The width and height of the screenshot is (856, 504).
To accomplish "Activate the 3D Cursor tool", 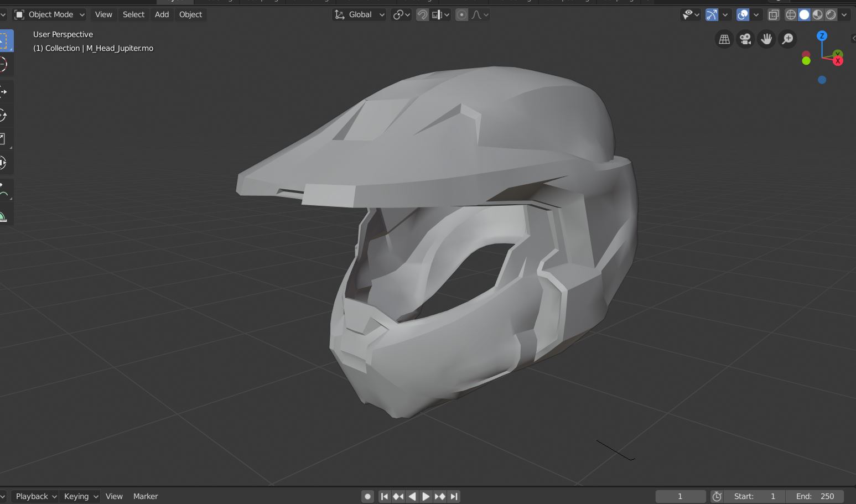I will coord(4,64).
